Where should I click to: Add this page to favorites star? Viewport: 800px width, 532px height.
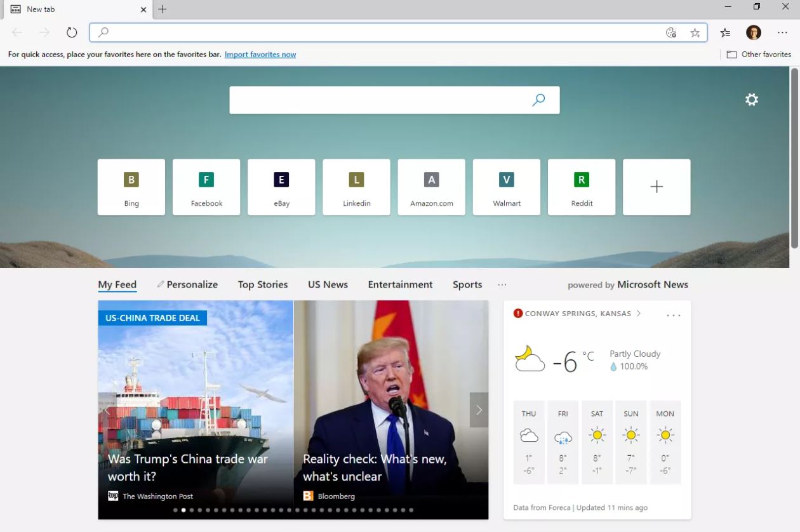pyautogui.click(x=695, y=32)
